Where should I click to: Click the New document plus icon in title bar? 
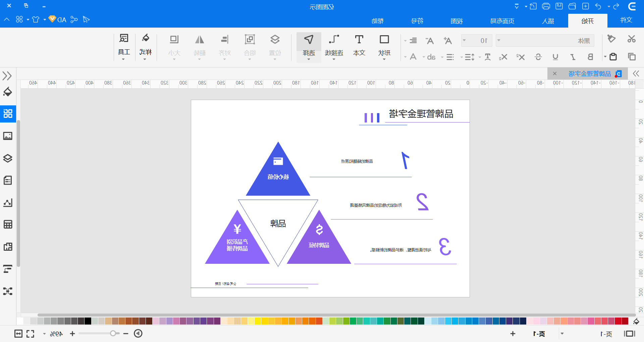click(x=585, y=6)
